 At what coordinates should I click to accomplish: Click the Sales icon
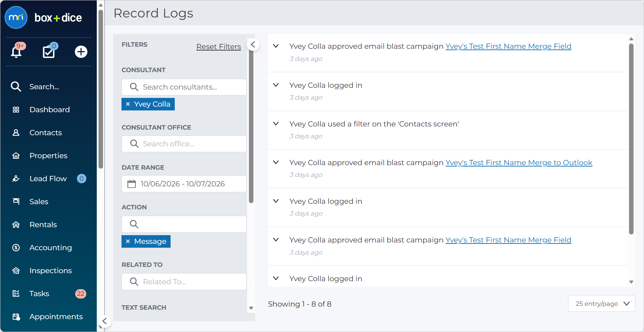coord(16,202)
